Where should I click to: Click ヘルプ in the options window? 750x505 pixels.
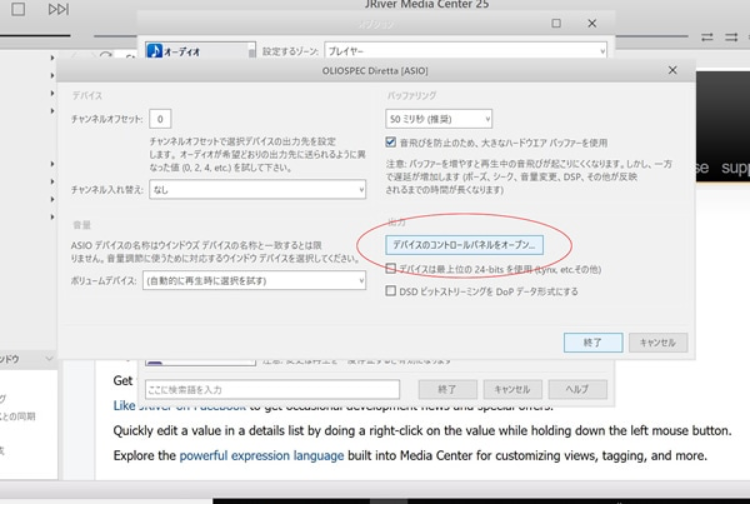[x=578, y=389]
